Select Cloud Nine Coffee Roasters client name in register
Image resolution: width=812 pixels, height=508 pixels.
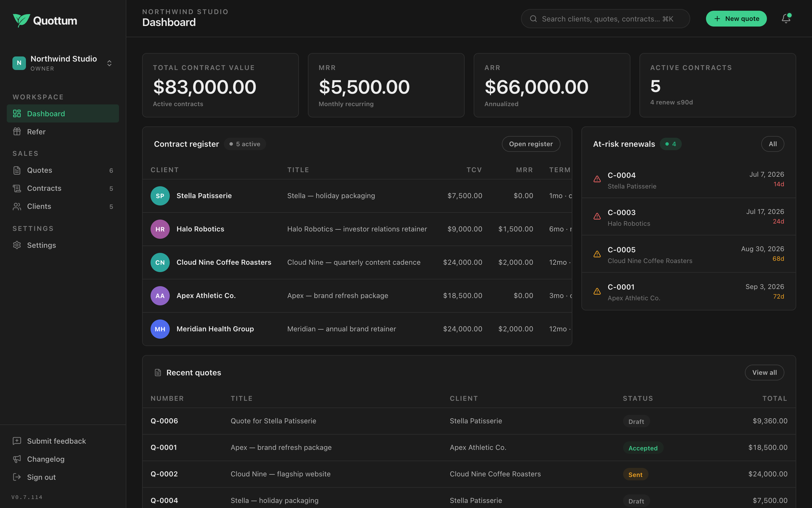coord(224,262)
